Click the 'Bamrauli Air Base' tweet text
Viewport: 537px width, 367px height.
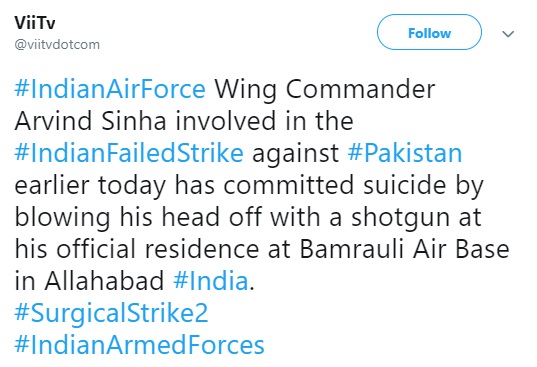pyautogui.click(x=404, y=249)
